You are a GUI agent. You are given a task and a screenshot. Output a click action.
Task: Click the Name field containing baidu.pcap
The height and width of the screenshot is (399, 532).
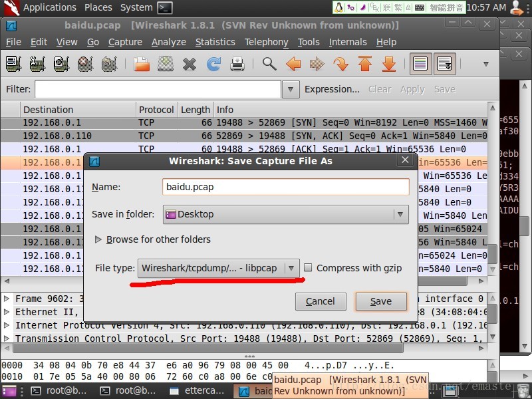point(286,187)
